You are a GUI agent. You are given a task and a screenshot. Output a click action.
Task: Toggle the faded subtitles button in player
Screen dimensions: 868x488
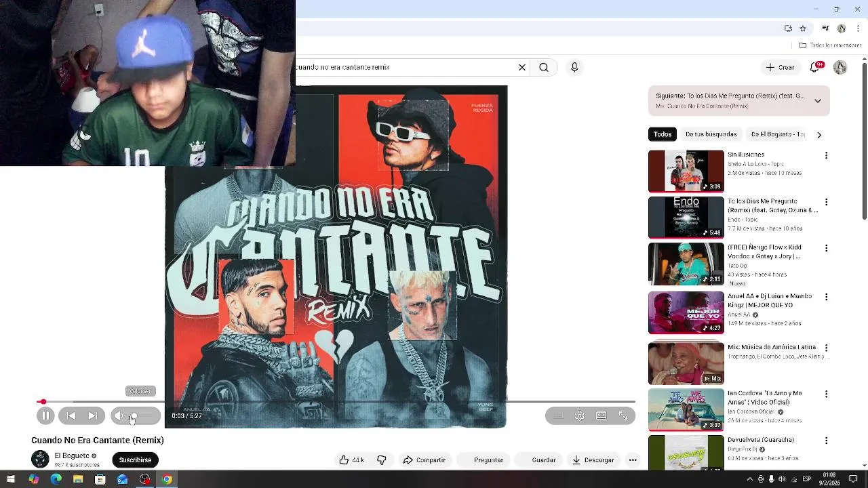point(558,415)
